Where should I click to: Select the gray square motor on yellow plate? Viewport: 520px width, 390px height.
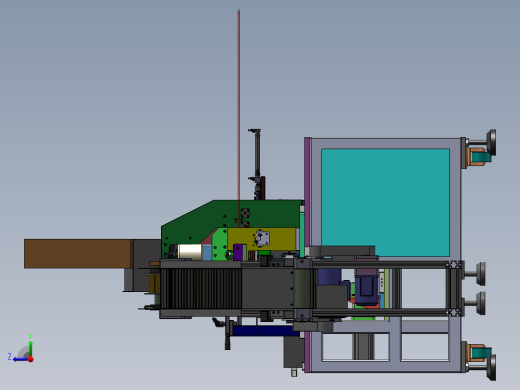[262, 238]
